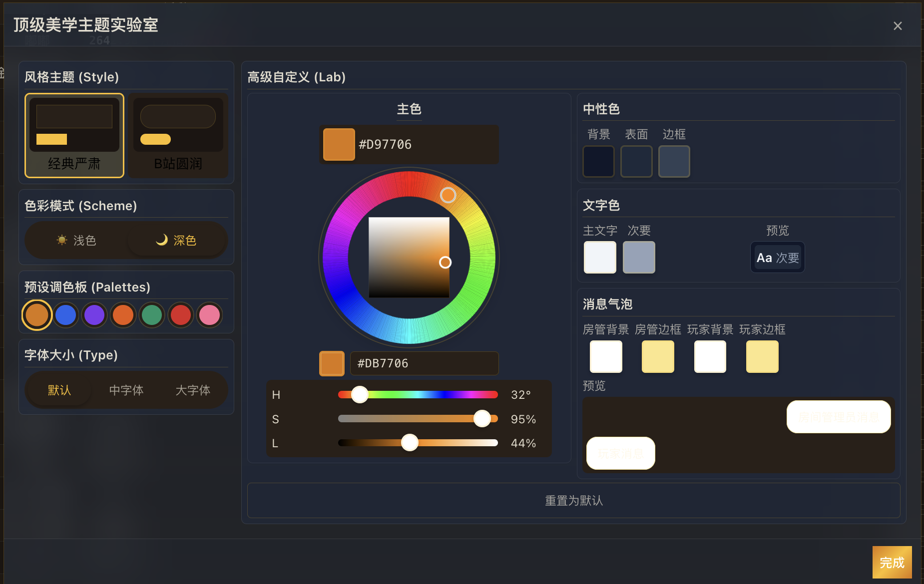
Task: Click the 32° hue value
Action: coord(521,395)
